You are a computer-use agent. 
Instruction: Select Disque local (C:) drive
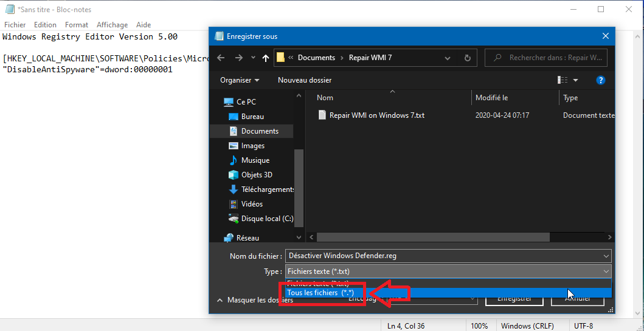click(266, 219)
